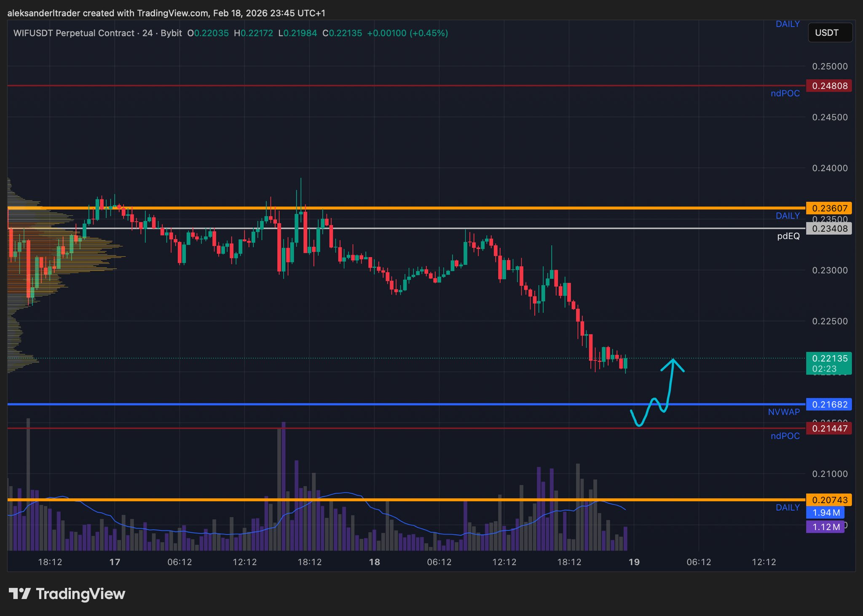Select the orange 0.23607 daily price tag
Screen dimensions: 863x616
tap(829, 208)
